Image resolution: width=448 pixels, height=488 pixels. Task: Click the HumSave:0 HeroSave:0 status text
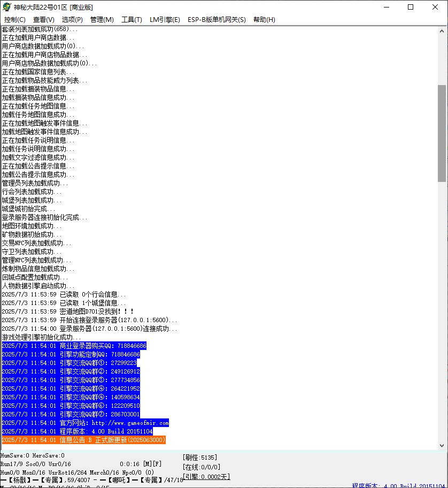(x=32, y=455)
